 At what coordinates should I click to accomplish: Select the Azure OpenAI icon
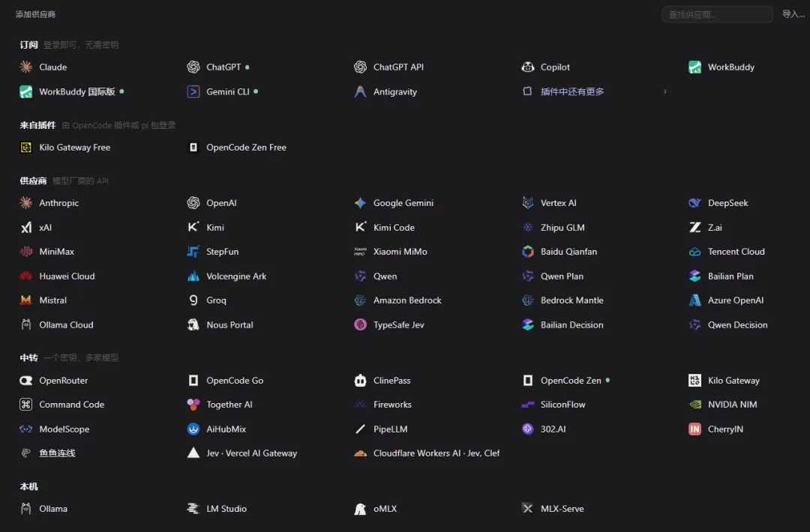point(694,300)
